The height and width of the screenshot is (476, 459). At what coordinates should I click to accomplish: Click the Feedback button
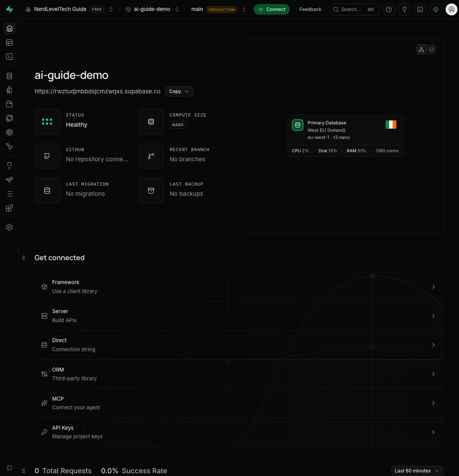(310, 9)
